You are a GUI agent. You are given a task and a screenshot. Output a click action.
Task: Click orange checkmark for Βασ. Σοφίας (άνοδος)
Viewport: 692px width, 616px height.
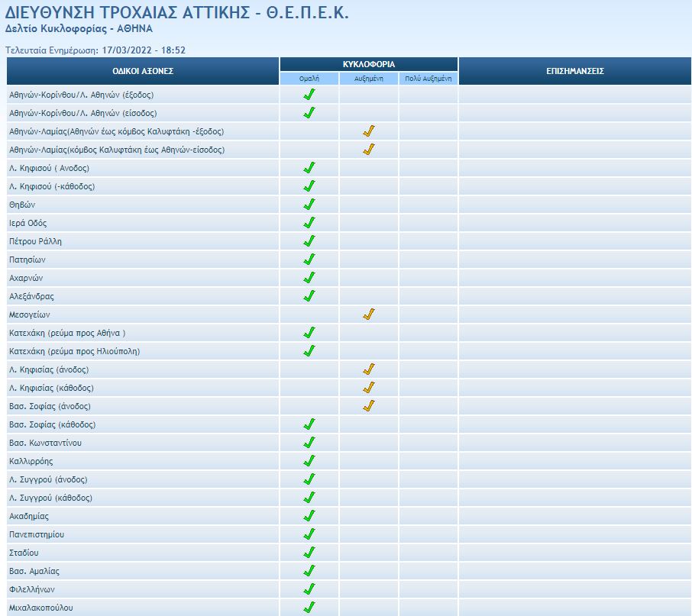click(x=369, y=406)
